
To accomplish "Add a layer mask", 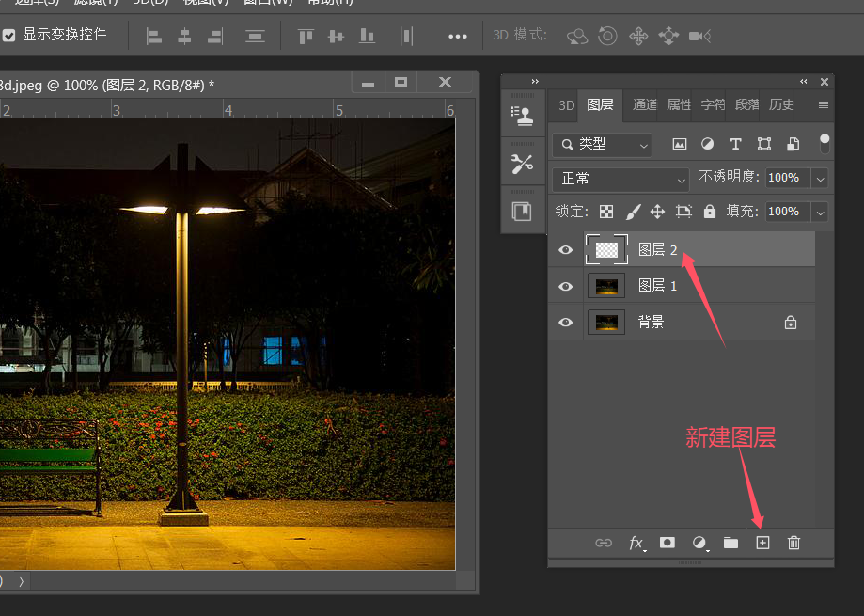I will coord(668,543).
